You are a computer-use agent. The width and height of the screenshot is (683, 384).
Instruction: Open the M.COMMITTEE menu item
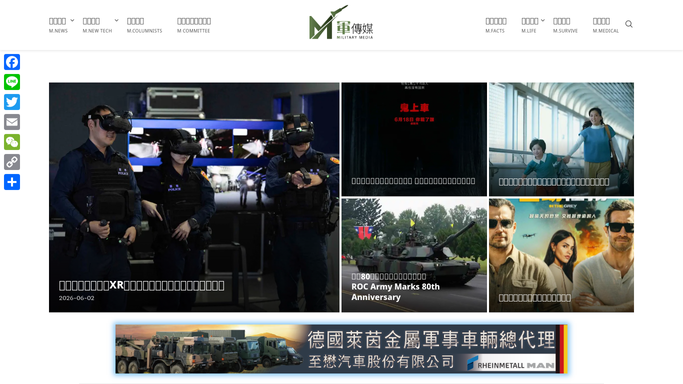click(x=194, y=25)
